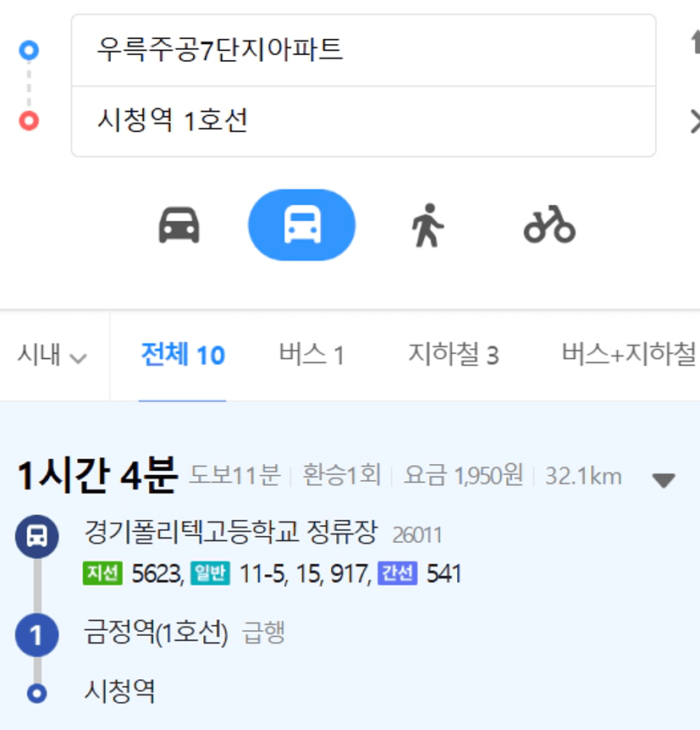The width and height of the screenshot is (700, 730).
Task: Expand the 1시간 4분 route details arrow
Action: pos(664,480)
